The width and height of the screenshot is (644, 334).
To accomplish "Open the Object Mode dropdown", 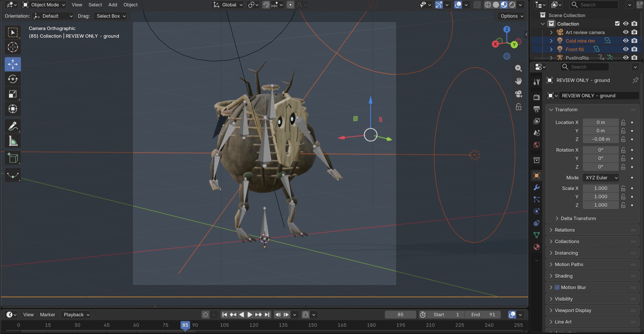I will pyautogui.click(x=44, y=5).
